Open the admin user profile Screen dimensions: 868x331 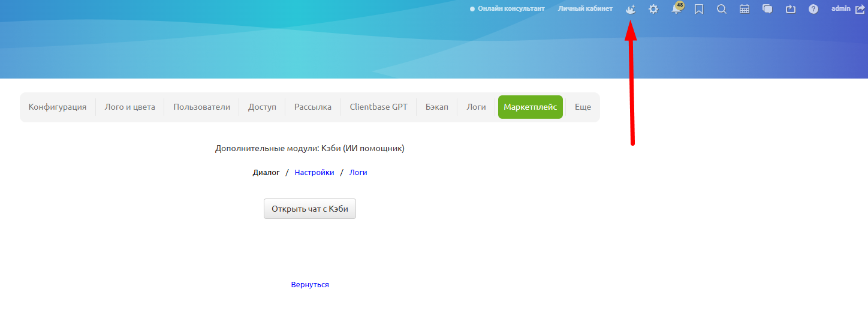pyautogui.click(x=840, y=8)
